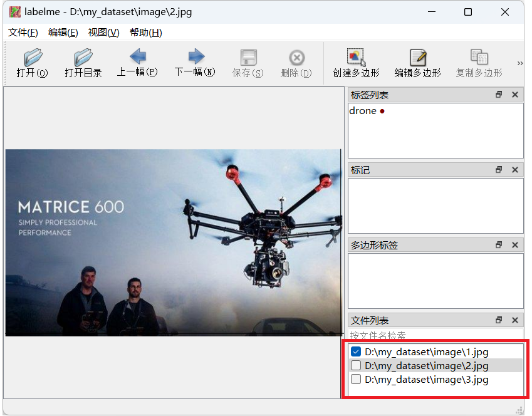
Task: Minimize the labelme window
Action: (x=432, y=12)
